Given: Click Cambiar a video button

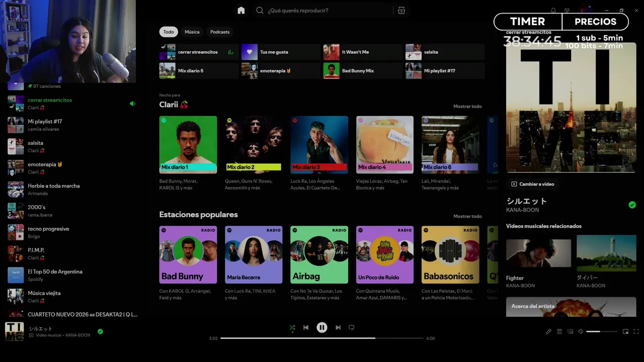Looking at the screenshot, I should point(533,184).
